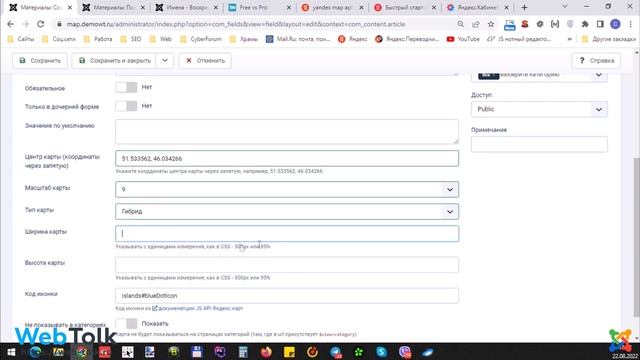The image size is (640, 360).
Task: Switch to the Быстрый старт tab
Action: click(x=405, y=7)
